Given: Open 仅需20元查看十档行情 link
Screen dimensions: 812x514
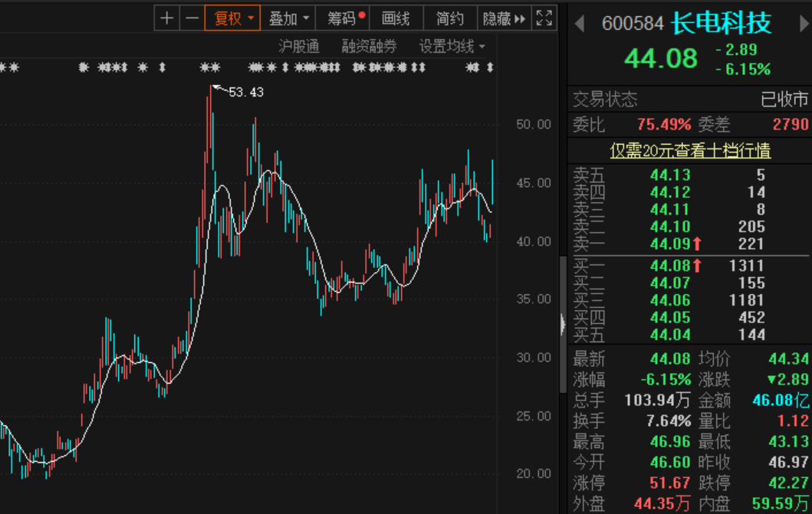Looking at the screenshot, I should pyautogui.click(x=690, y=150).
